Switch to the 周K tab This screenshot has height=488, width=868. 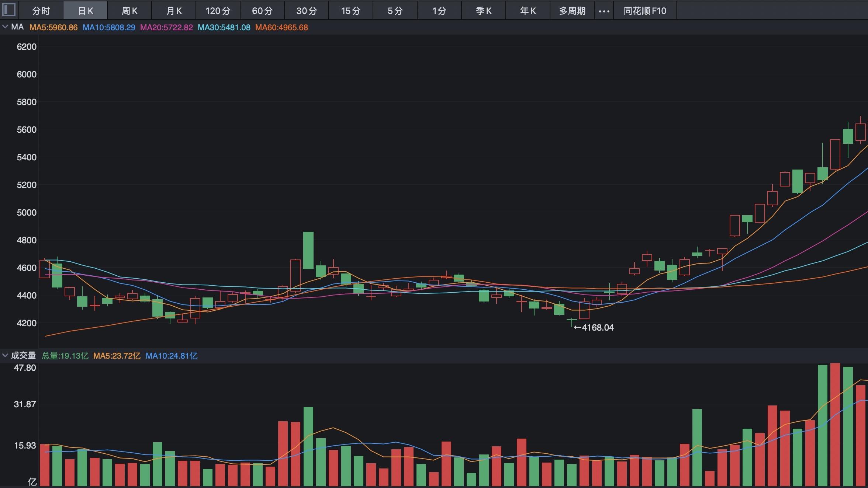pos(129,10)
